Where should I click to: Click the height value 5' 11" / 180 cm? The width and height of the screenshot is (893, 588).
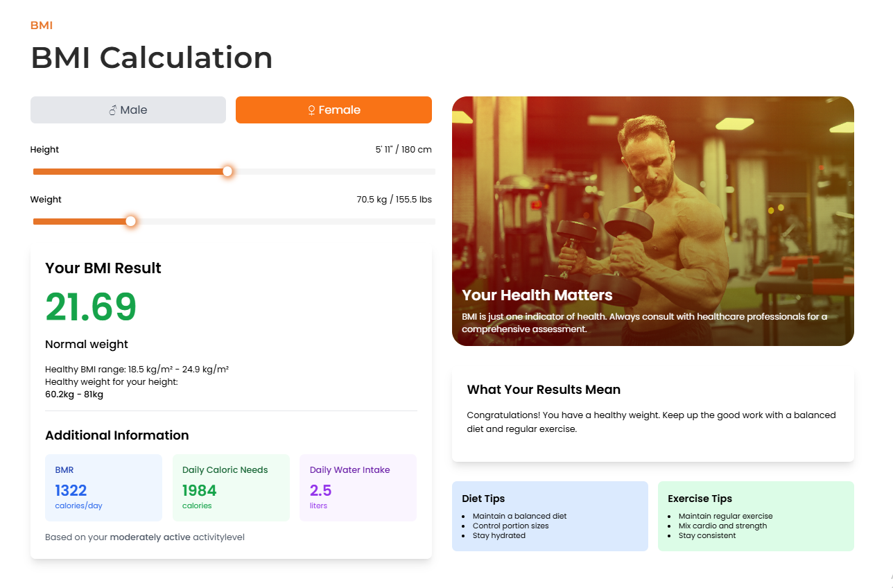click(x=404, y=150)
